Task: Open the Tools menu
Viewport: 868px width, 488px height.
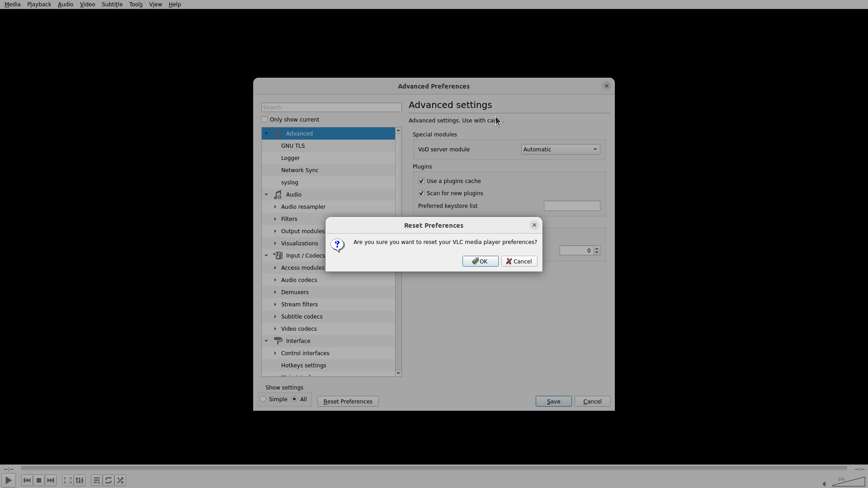Action: coord(136,5)
